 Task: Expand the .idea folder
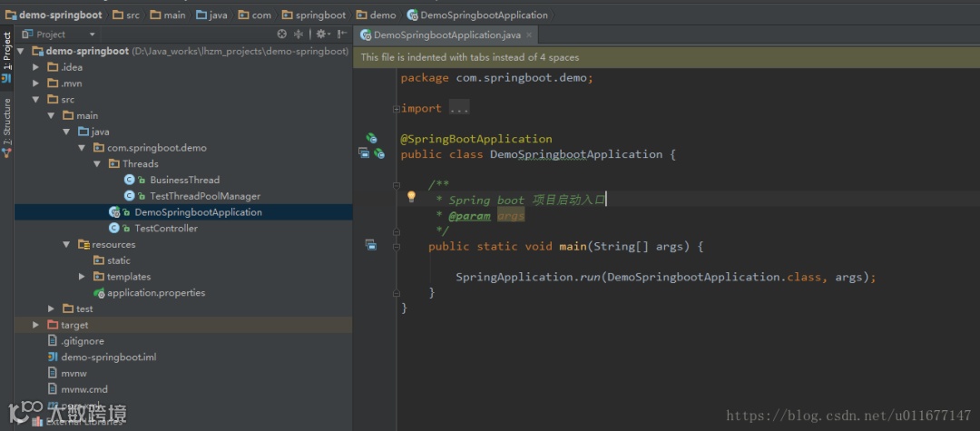pyautogui.click(x=36, y=67)
